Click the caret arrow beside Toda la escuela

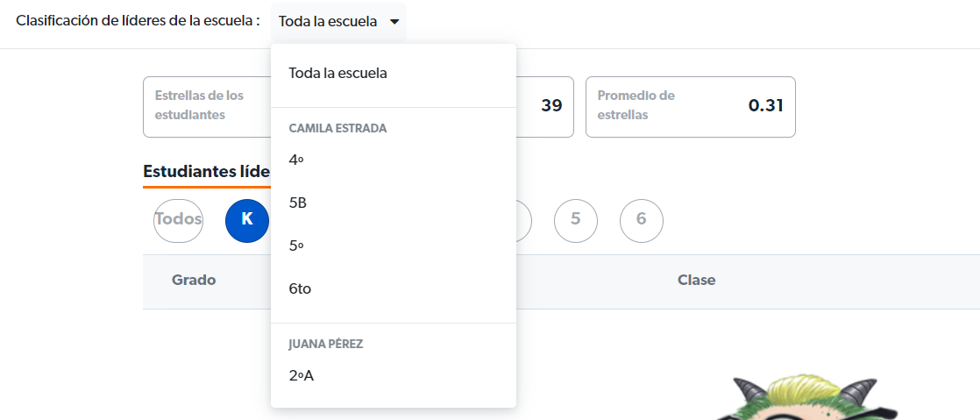click(394, 22)
